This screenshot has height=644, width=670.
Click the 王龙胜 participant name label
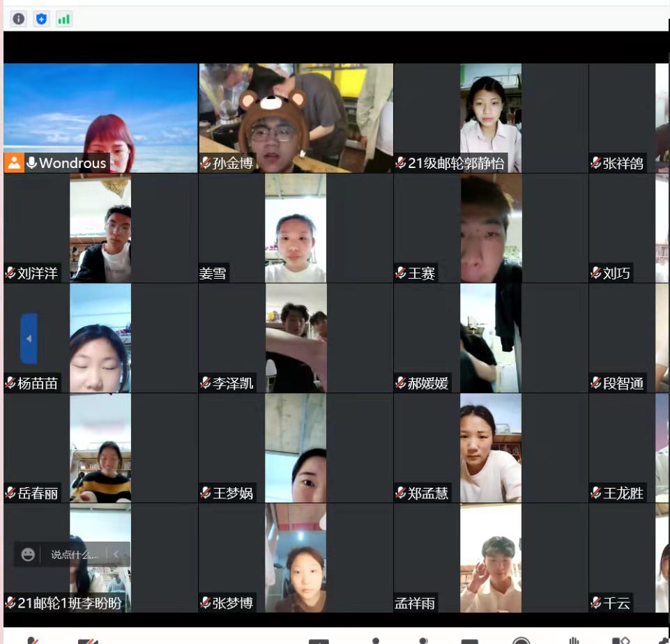tap(623, 493)
